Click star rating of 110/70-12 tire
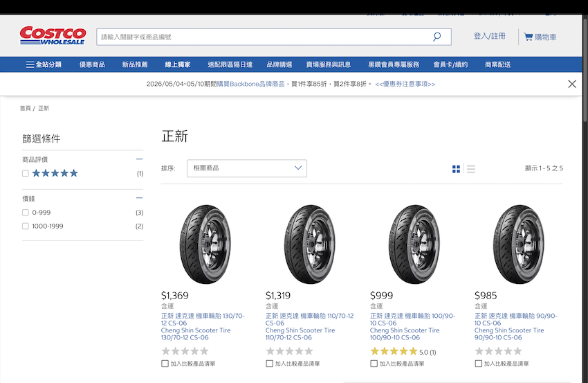This screenshot has width=588, height=383. click(x=289, y=351)
